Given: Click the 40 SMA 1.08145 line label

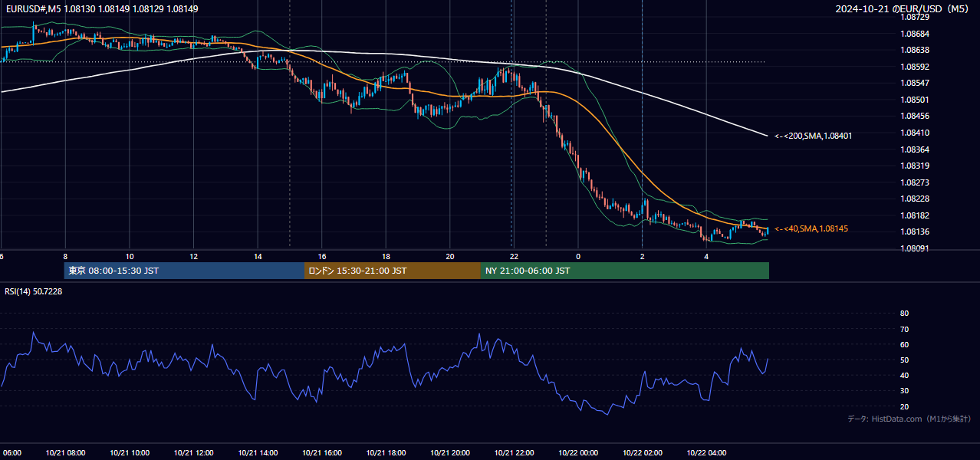Looking at the screenshot, I should [811, 228].
